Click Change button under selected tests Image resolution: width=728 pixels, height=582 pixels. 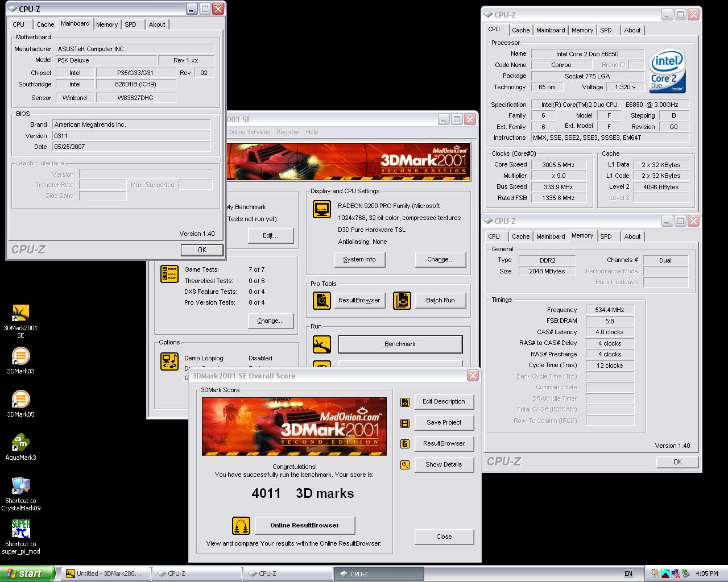[271, 321]
